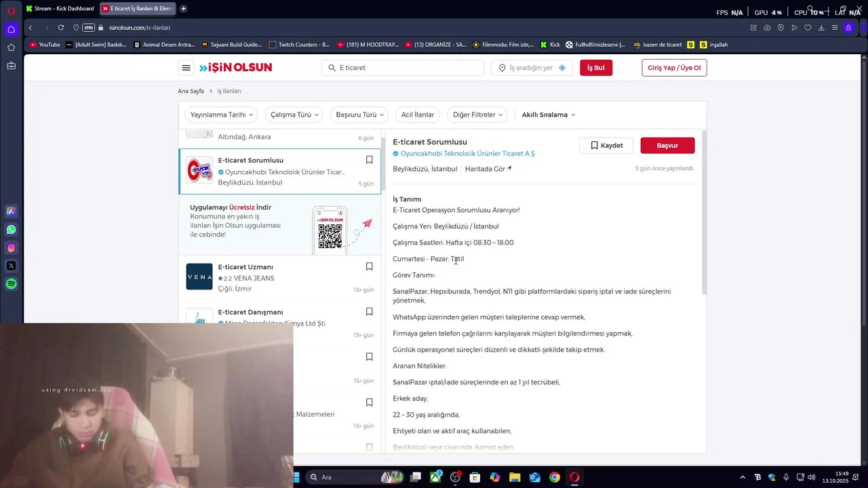868x488 pixels.
Task: Apply with the Başvur button
Action: tap(667, 146)
